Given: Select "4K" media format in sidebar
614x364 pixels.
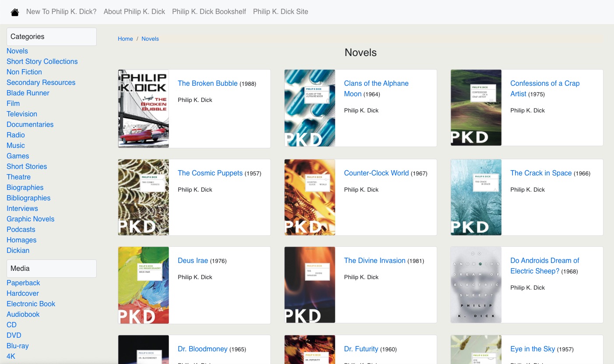Looking at the screenshot, I should pos(11,356).
